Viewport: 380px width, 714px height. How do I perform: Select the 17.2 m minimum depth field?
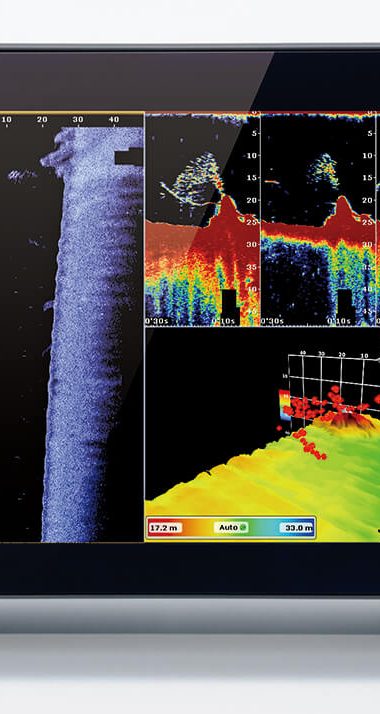[164, 528]
